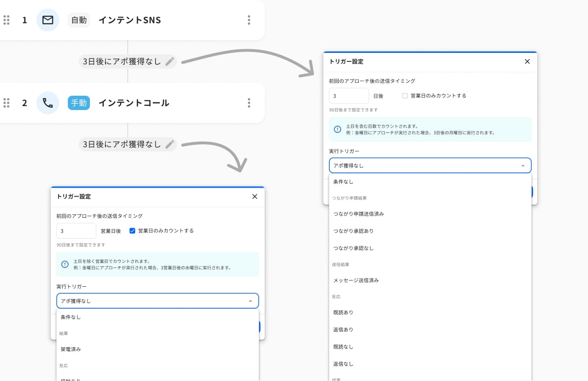Uncheck the checked 営業日のみカウントする checkbox
This screenshot has height=381, width=588.
[132, 231]
